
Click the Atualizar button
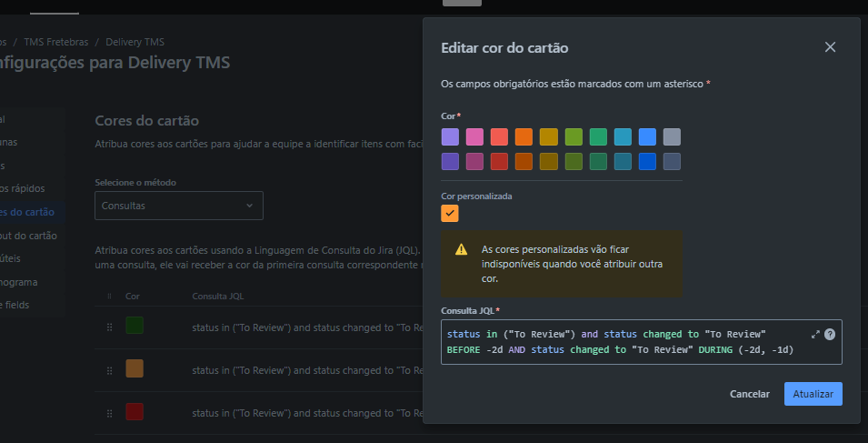tap(813, 394)
